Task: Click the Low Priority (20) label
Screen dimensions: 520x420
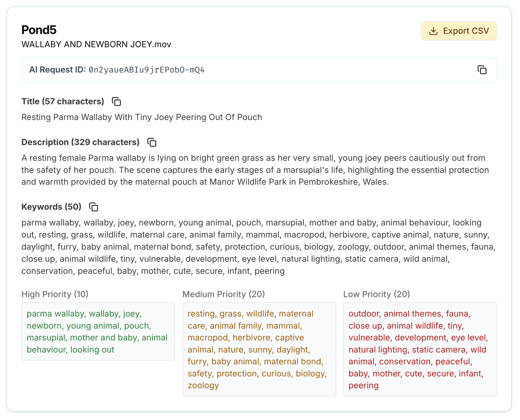Action: coord(377,294)
